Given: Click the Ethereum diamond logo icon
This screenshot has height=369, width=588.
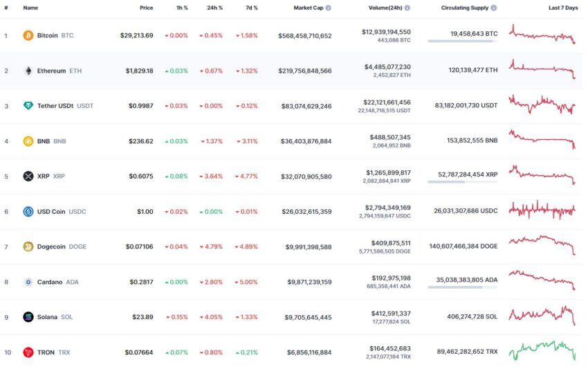Looking at the screenshot, I should click(28, 71).
